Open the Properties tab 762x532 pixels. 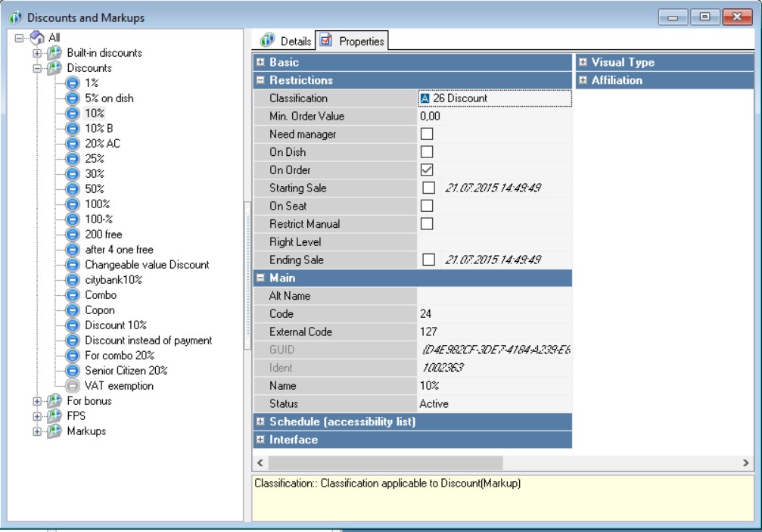tap(353, 41)
